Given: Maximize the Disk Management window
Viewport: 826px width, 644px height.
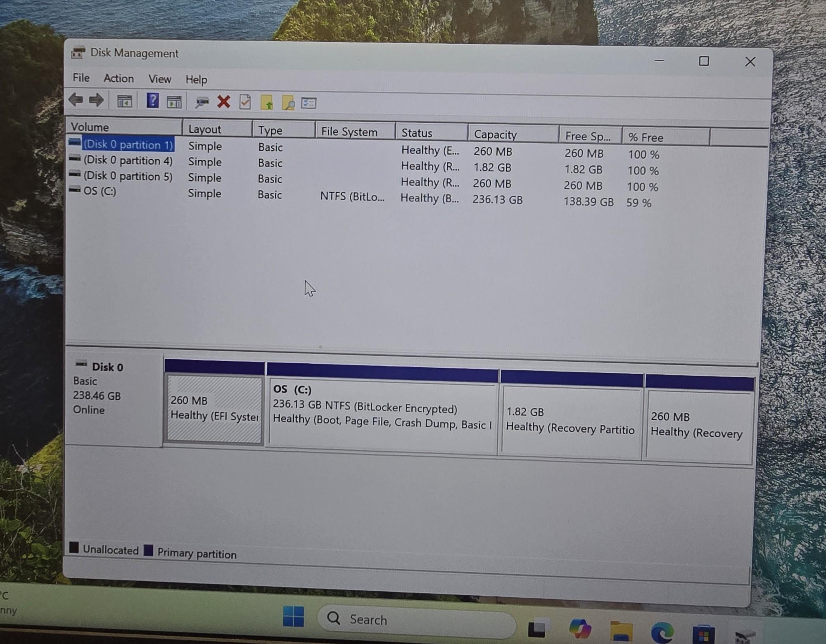Looking at the screenshot, I should 704,61.
